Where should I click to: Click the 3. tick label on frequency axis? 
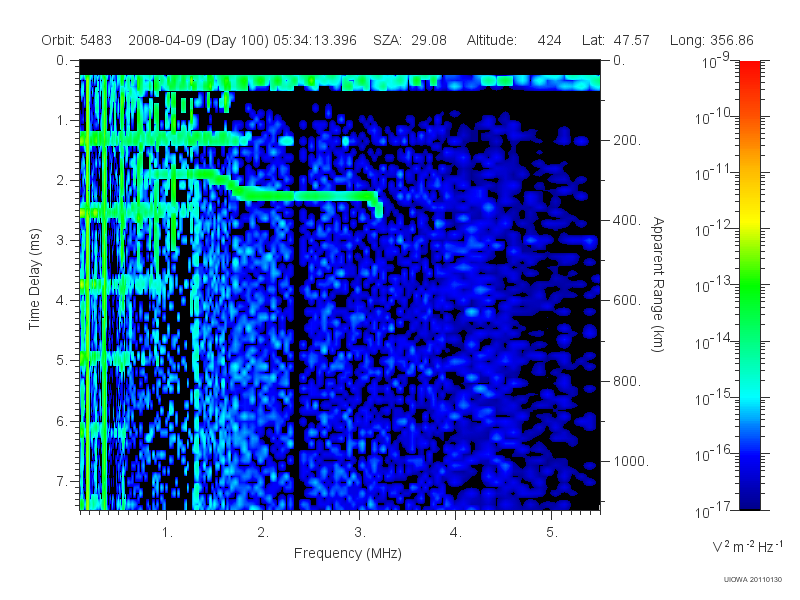point(360,533)
